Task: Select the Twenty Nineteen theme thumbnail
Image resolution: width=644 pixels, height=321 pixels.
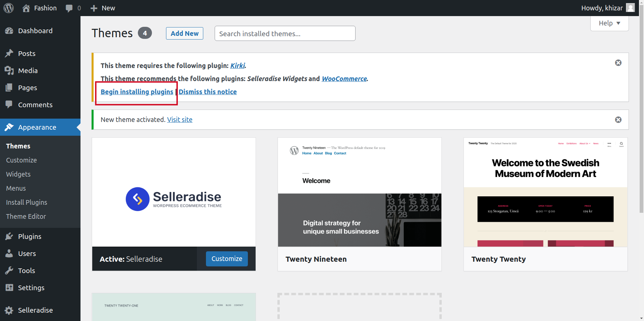Action: (360, 192)
